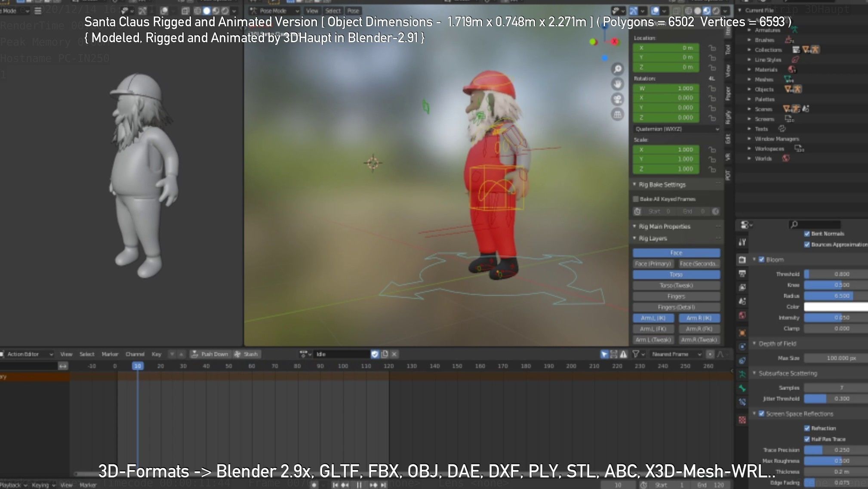Toggle viewport overlays icon

coord(655,10)
